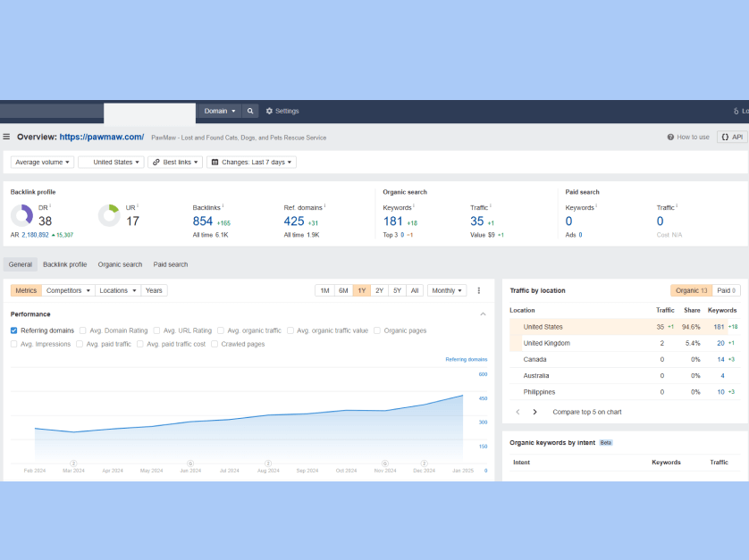Collapse the Performance section with chevron
This screenshot has width=749, height=560.
tap(484, 314)
